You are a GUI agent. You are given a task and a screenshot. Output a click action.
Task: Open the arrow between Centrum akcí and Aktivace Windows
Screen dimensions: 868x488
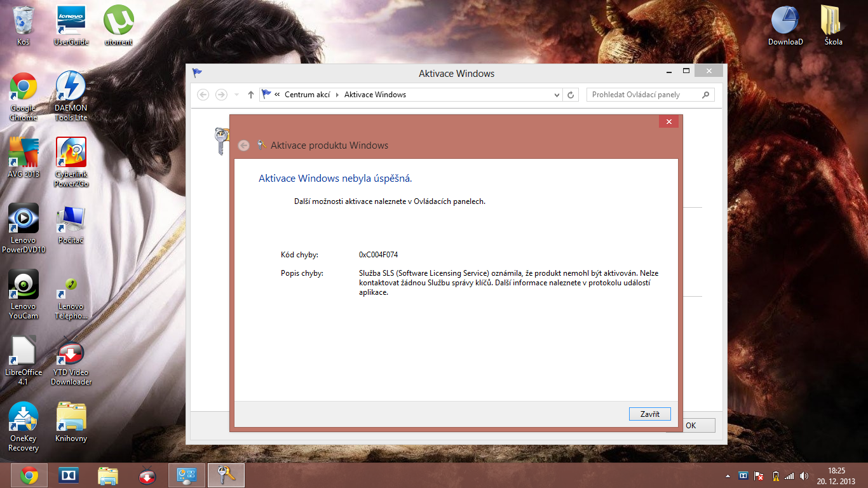(337, 95)
